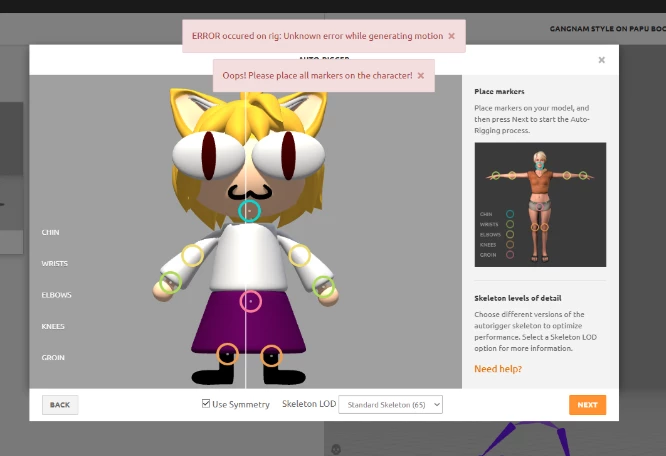Image resolution: width=666 pixels, height=456 pixels.
Task: Click the ERROR occured on rig message text
Action: tap(317, 36)
